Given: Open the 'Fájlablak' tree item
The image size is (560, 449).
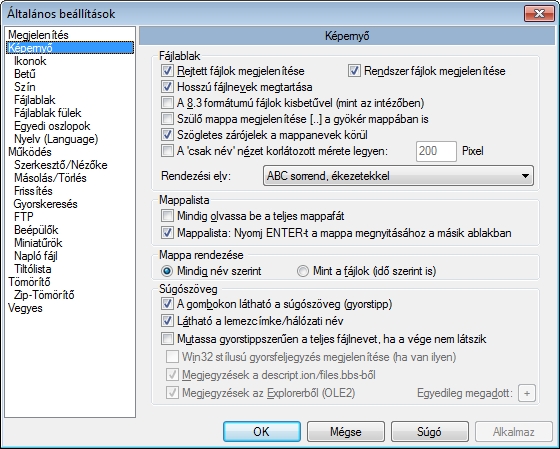Looking at the screenshot, I should 35,100.
